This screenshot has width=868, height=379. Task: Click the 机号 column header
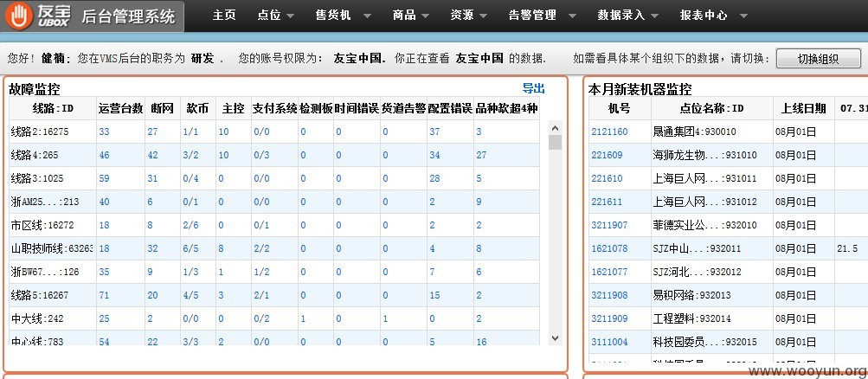coord(620,108)
